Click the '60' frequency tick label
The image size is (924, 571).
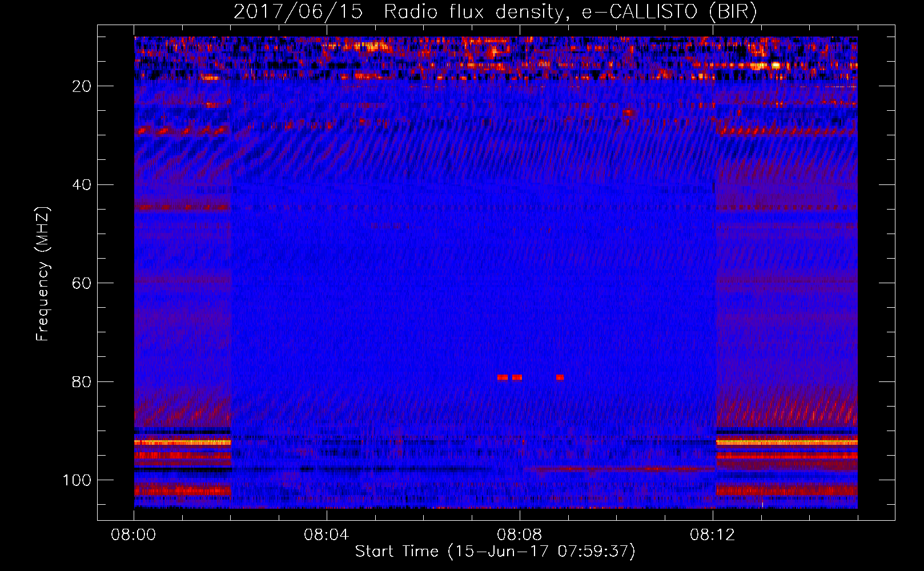[x=82, y=283]
